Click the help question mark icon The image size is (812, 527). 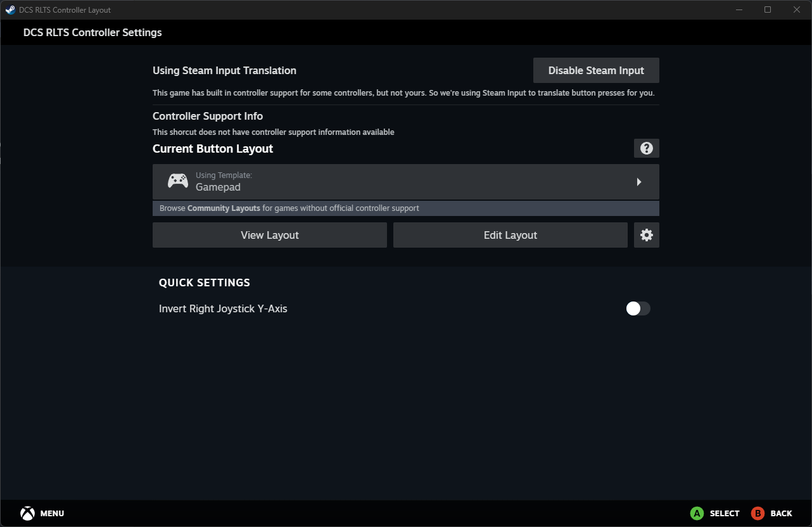coord(646,148)
